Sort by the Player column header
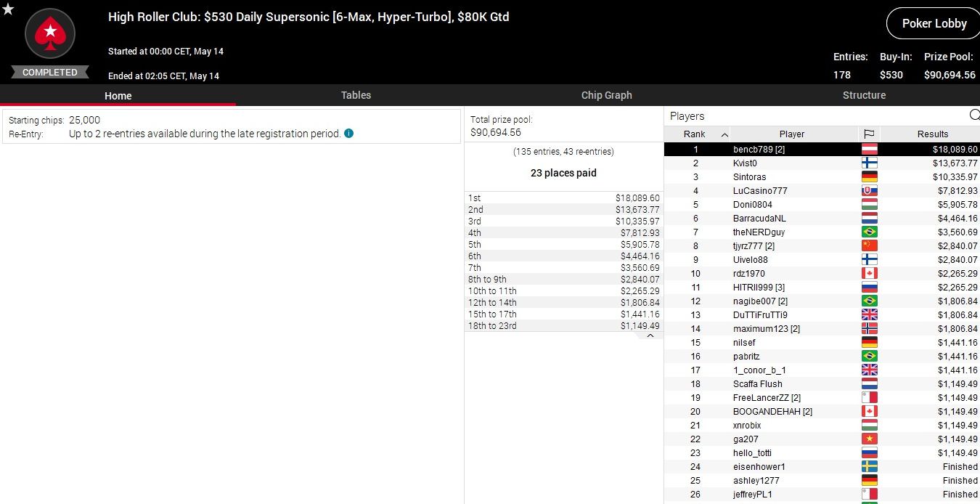Viewport: 980px width, 504px height. click(x=791, y=134)
